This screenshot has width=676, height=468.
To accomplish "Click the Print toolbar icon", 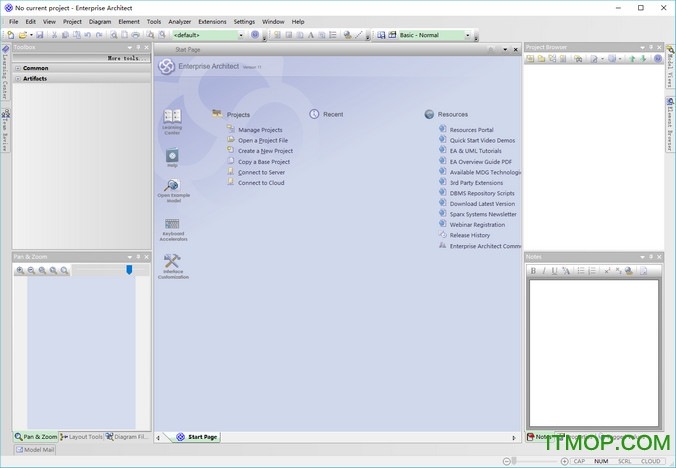I will click(x=136, y=35).
